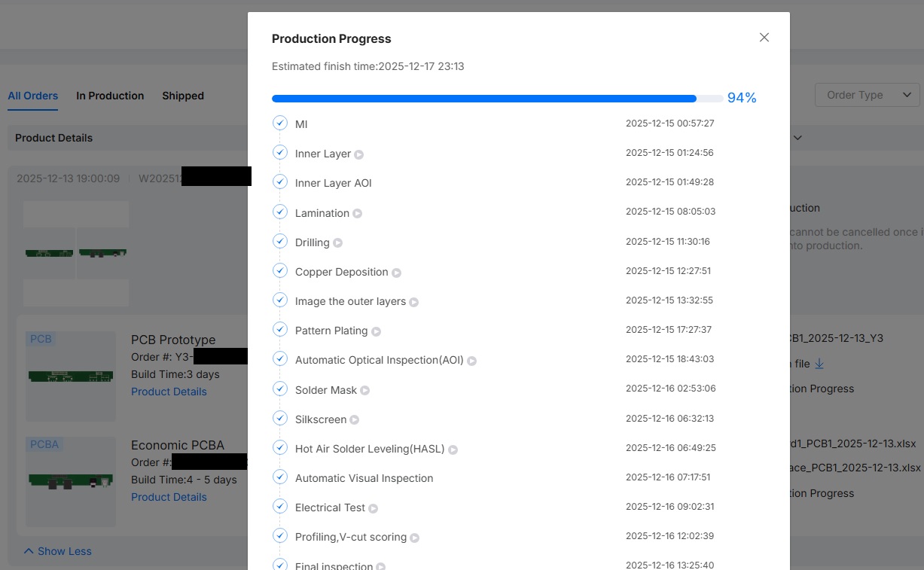This screenshot has height=570, width=924.
Task: Select the MI timestamp 2025-12-15 00:57:27
Action: point(670,123)
